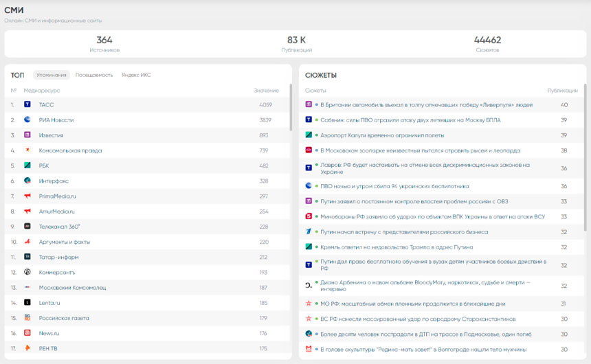The width and height of the screenshot is (591, 364).
Task: Open the Moscow zoo lynx and leopard story
Action: (420, 150)
